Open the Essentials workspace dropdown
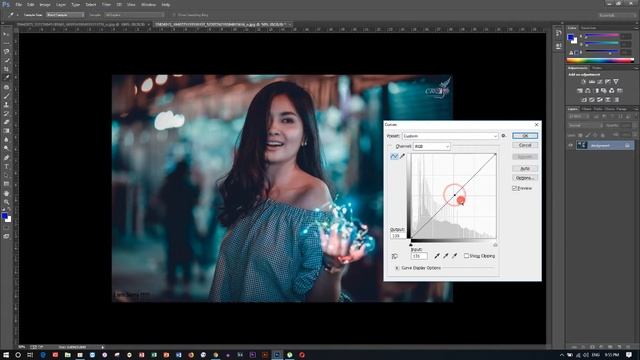This screenshot has height=360, width=640. click(617, 15)
